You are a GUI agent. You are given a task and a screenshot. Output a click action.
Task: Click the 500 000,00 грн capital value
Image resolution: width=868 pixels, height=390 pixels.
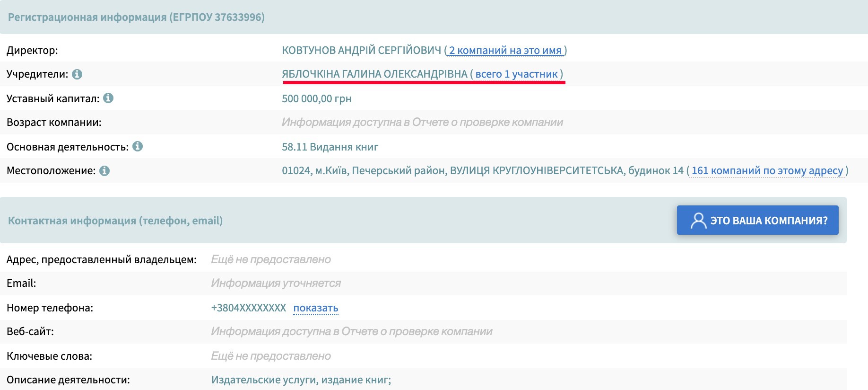[x=316, y=99]
